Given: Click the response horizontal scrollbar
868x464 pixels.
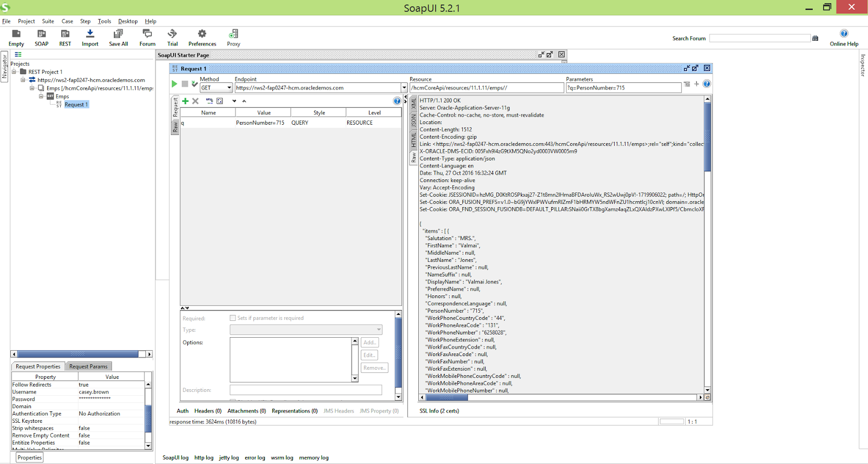Looking at the screenshot, I should tap(561, 397).
